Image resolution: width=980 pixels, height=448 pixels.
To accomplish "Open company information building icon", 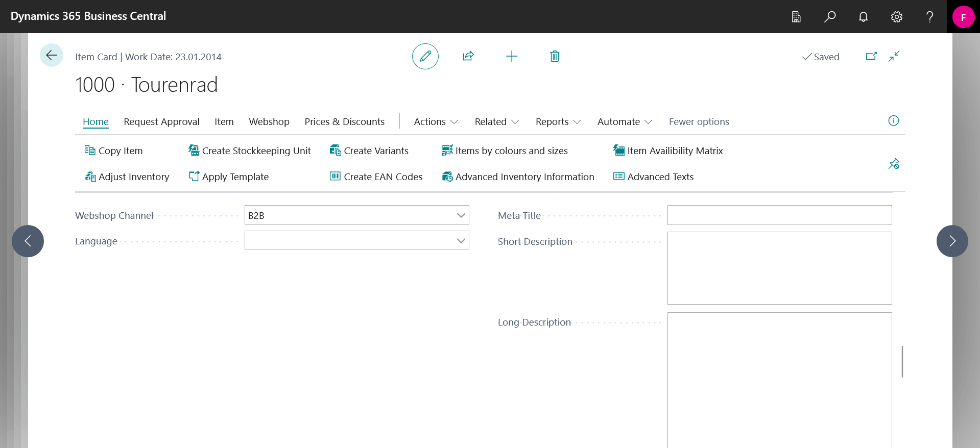I will 796,17.
